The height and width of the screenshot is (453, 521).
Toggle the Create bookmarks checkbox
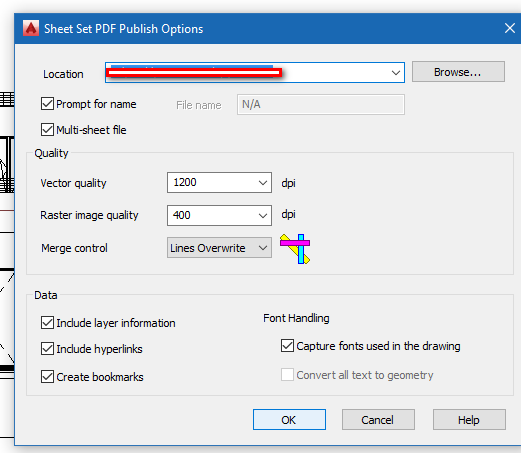47,377
